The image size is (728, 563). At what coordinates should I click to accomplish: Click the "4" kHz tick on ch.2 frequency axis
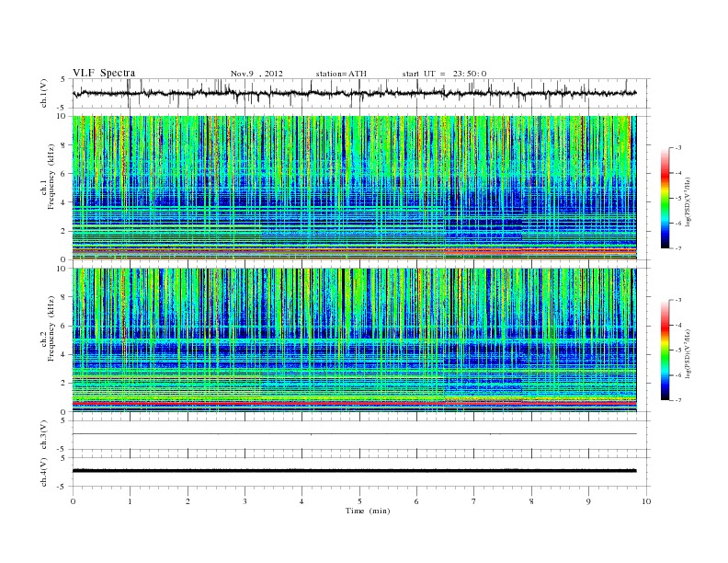pyautogui.click(x=64, y=355)
